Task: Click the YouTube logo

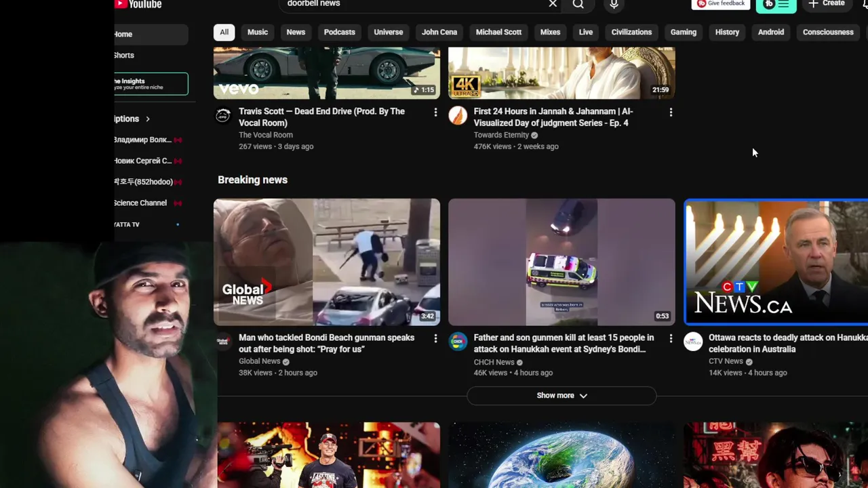Action: coord(138,4)
